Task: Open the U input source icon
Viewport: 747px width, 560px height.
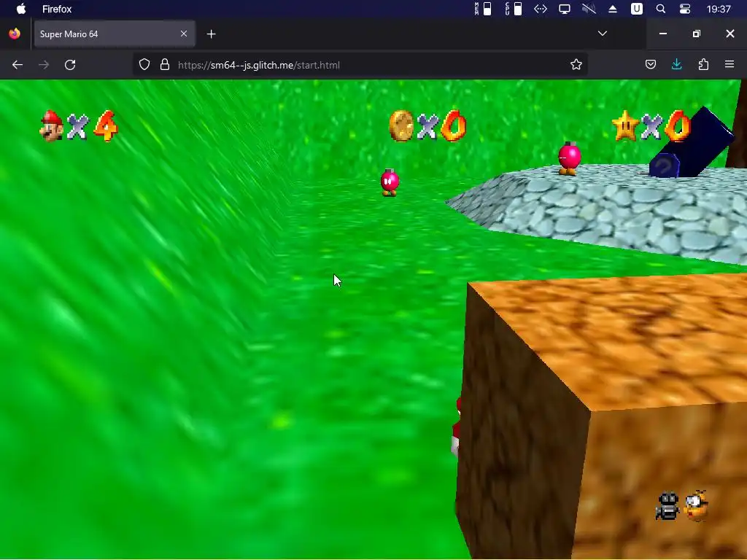Action: (636, 9)
